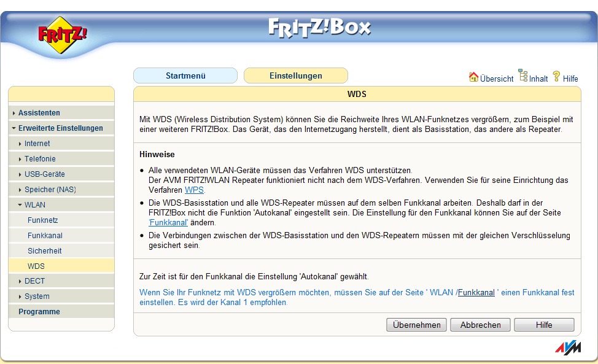Viewport: 598px width, 364px height.
Task: Follow the Funkkanal link in blue notice
Action: pyautogui.click(x=476, y=292)
